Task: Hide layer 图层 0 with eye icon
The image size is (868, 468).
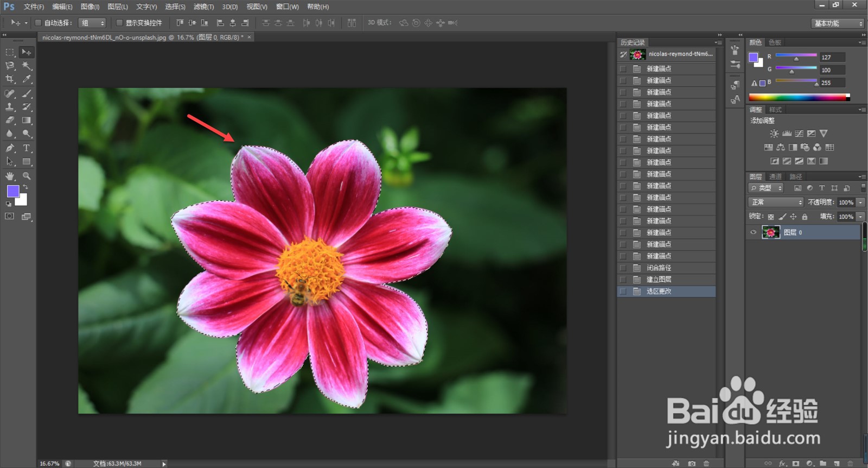Action: point(753,232)
